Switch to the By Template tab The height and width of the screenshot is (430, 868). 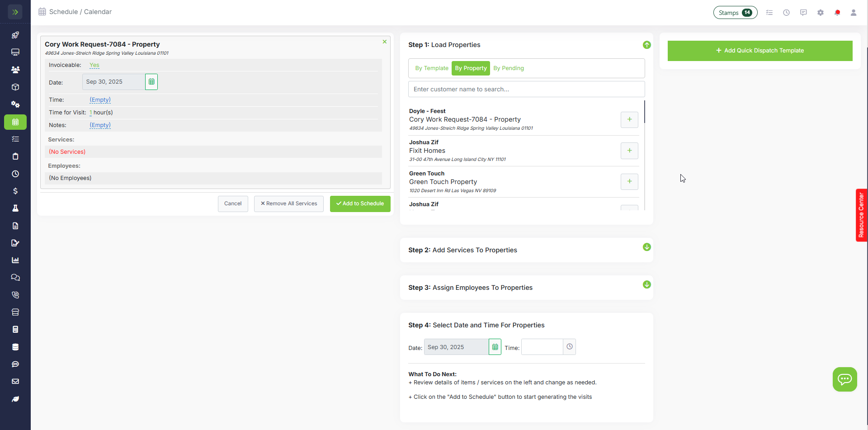click(431, 68)
